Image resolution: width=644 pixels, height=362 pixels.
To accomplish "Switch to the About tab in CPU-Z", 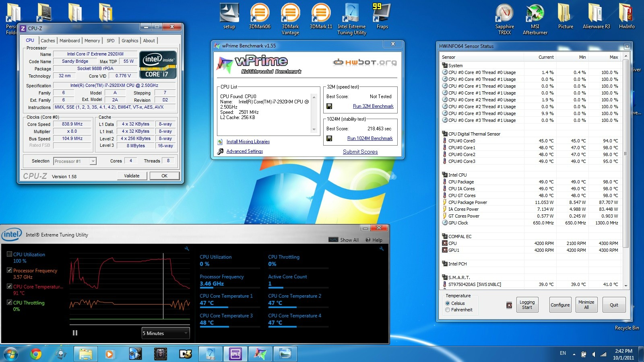I will tap(149, 41).
